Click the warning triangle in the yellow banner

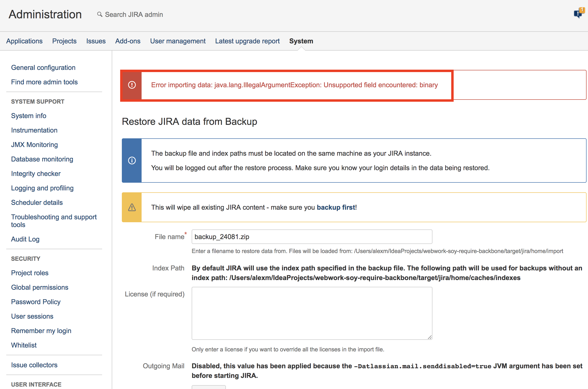(x=131, y=208)
